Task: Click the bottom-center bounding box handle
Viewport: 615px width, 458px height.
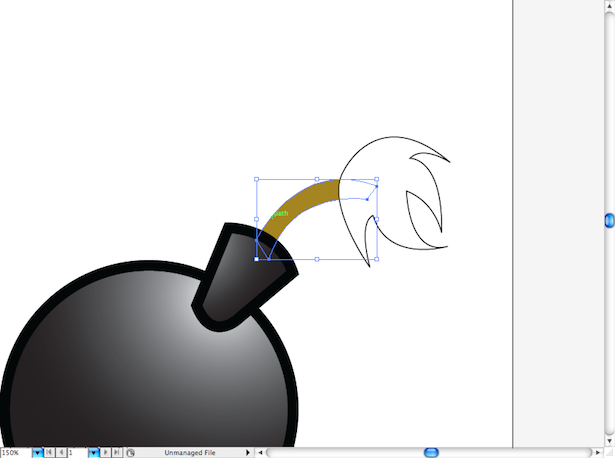Action: pos(317,259)
